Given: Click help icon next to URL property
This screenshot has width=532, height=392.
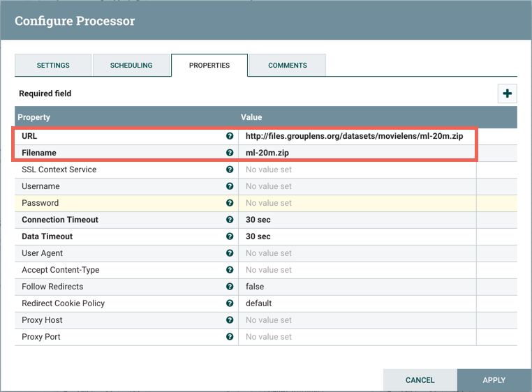Looking at the screenshot, I should point(230,136).
